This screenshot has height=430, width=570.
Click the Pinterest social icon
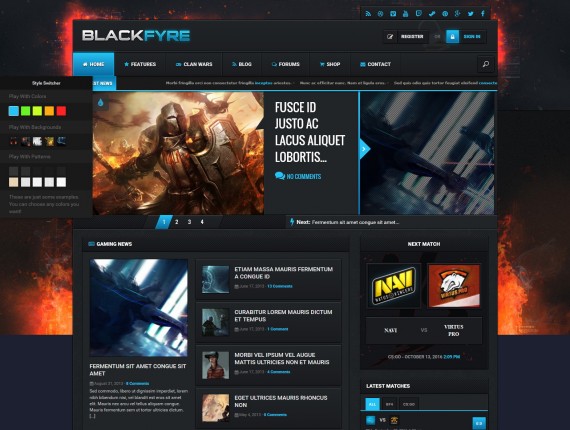coord(445,14)
